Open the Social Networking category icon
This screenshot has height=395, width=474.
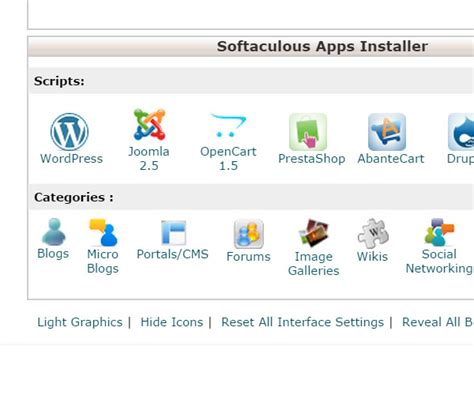(439, 232)
